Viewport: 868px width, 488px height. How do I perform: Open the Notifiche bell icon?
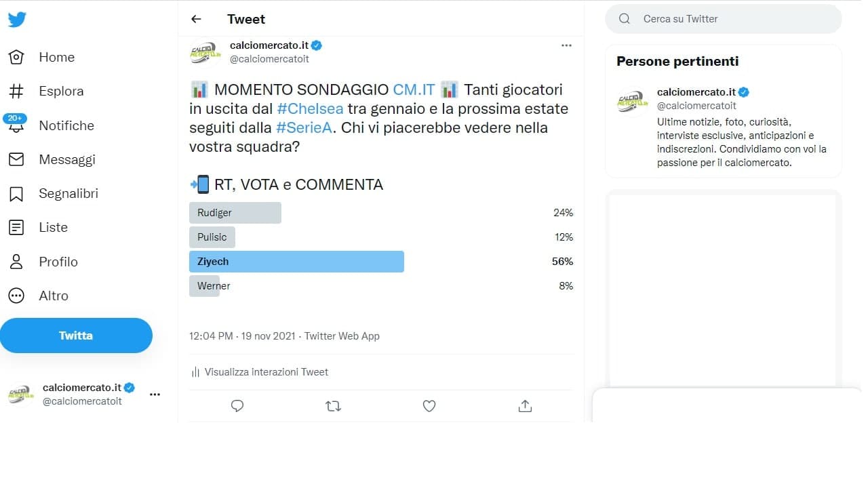point(16,126)
